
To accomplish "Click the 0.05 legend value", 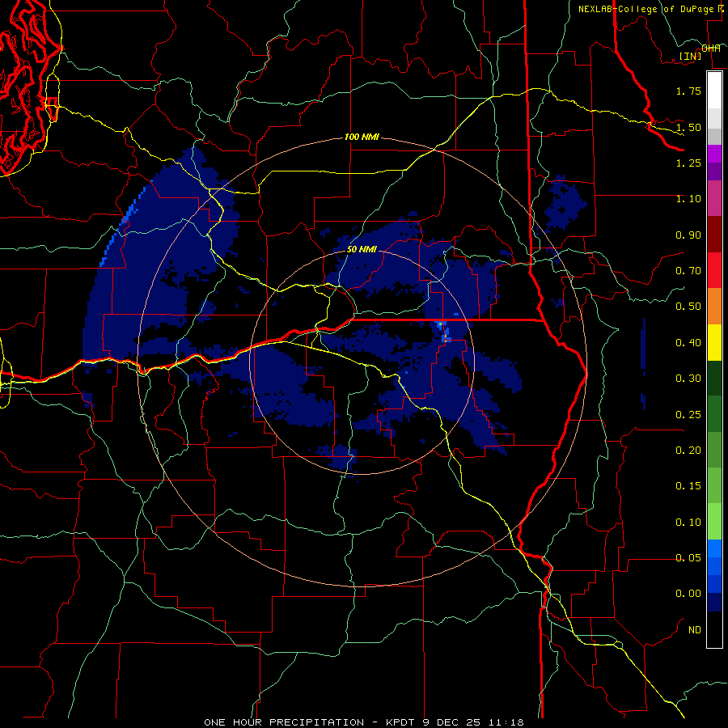I will (x=688, y=558).
